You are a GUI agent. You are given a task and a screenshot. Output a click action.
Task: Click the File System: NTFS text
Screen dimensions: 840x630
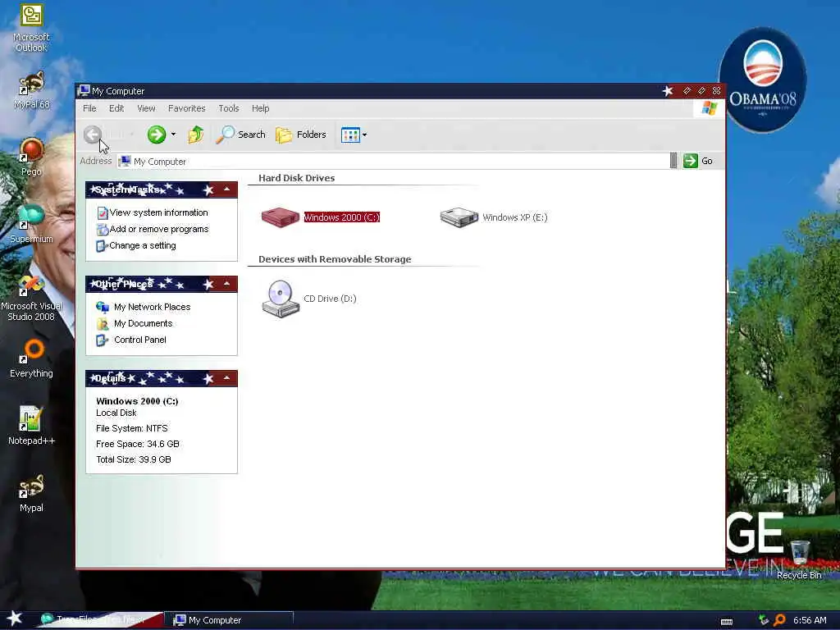tap(132, 428)
